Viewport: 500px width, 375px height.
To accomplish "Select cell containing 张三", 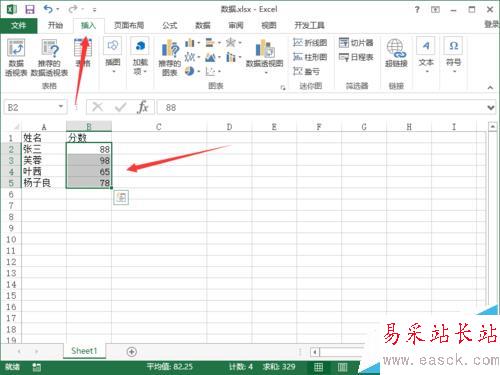I will 44,149.
